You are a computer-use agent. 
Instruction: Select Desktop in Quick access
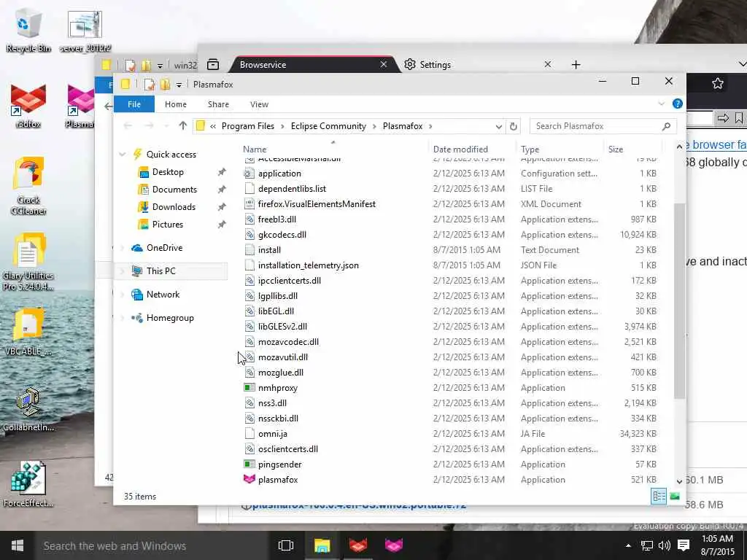[x=168, y=172]
